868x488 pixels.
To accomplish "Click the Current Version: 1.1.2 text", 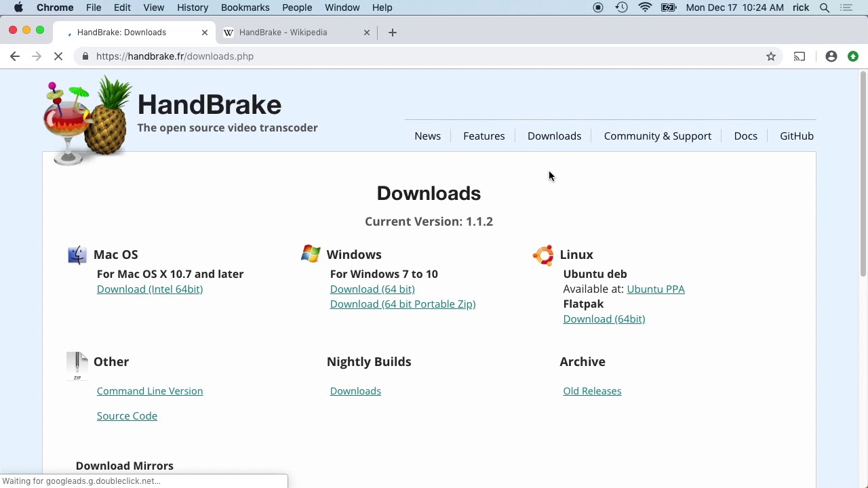I will tap(429, 222).
